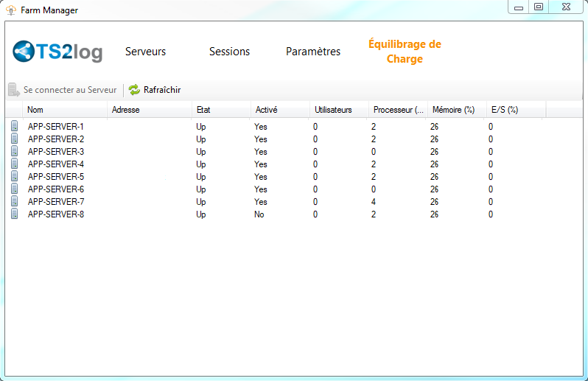588x381 pixels.
Task: Select the Équilibrage de Charge tab
Action: [x=405, y=52]
